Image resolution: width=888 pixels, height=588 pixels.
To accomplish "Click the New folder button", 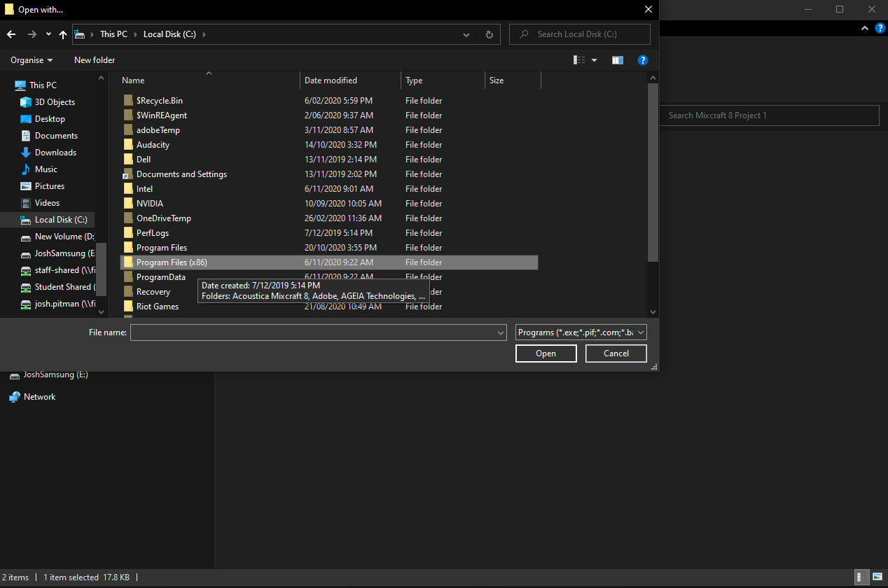I will click(x=95, y=60).
